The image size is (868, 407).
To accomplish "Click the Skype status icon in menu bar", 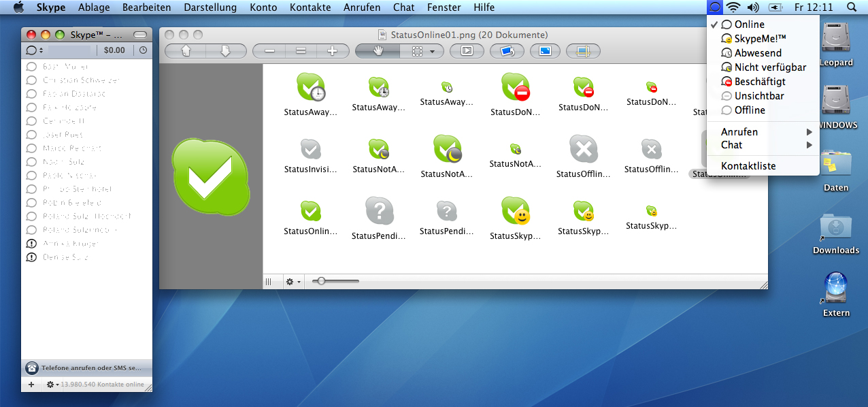I will point(714,7).
